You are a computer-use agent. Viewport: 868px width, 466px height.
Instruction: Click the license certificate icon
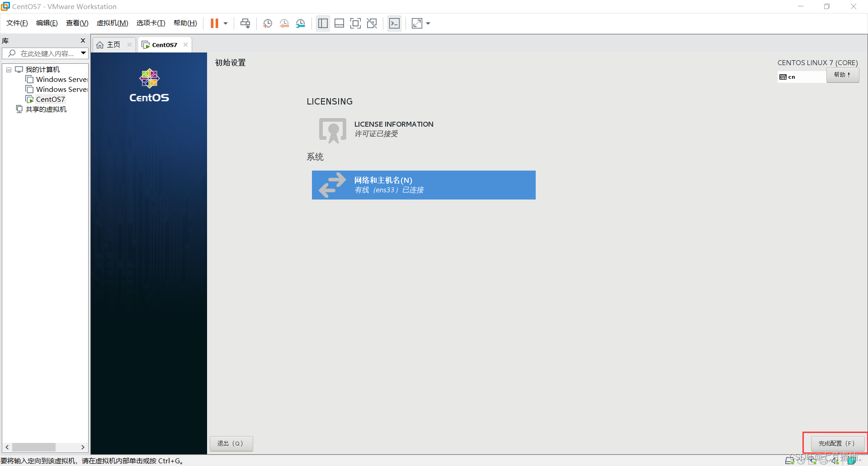333,130
